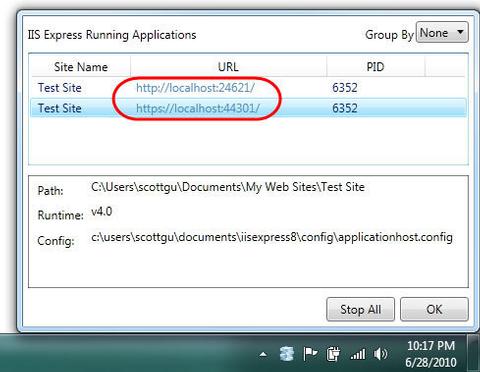
Task: Open the https://localhost:44301/ link
Action: click(x=198, y=108)
